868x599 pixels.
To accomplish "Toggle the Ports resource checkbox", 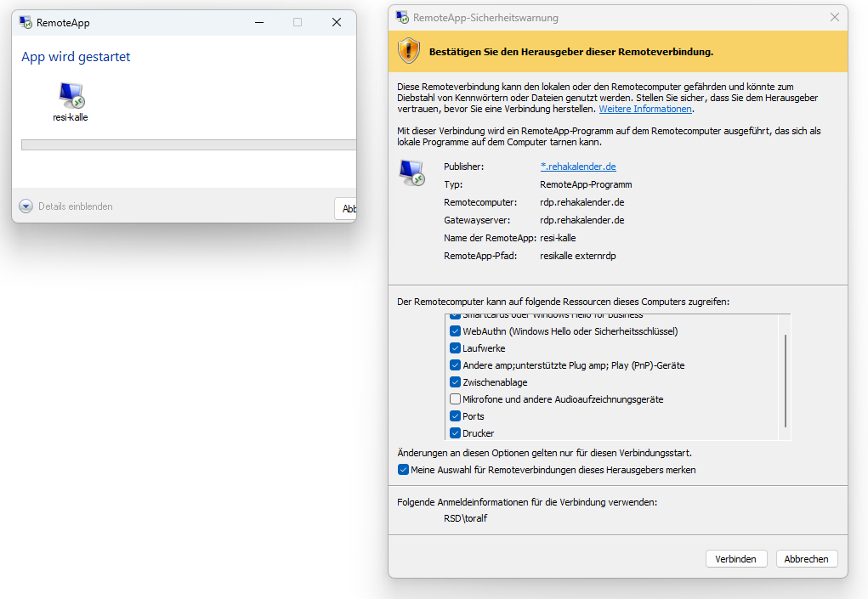I will 455,416.
